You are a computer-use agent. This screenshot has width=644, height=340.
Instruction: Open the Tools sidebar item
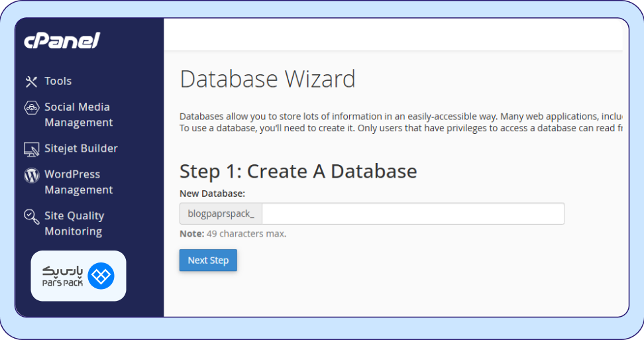click(58, 81)
